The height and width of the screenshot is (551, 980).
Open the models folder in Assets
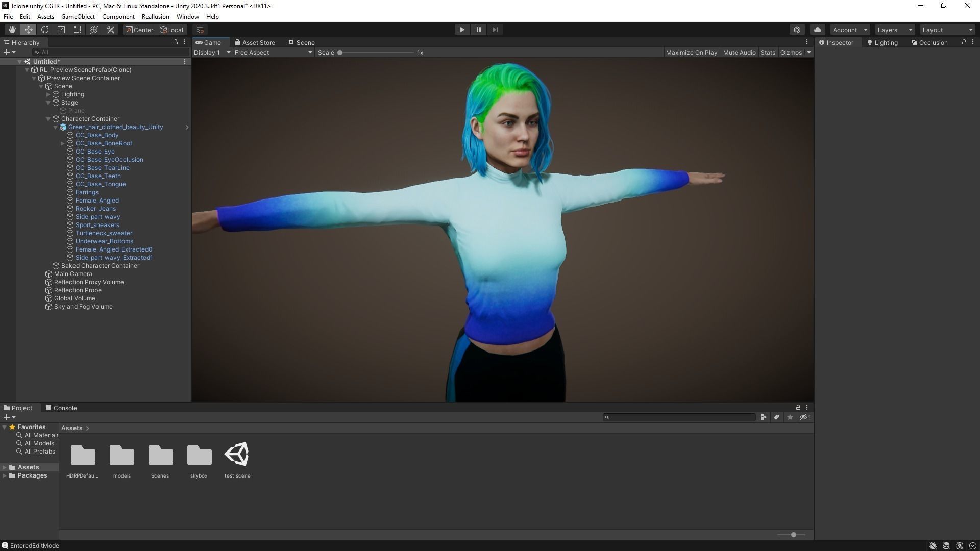pyautogui.click(x=122, y=456)
